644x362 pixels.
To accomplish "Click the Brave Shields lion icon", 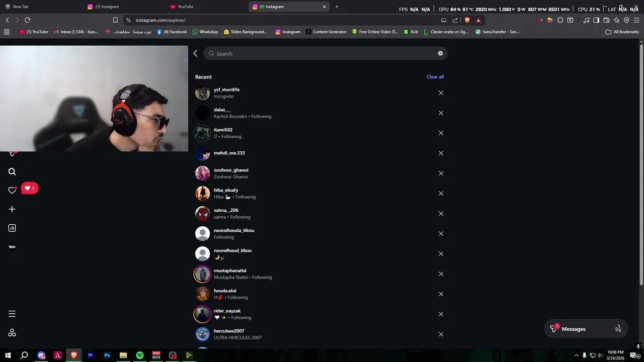I will tap(467, 20).
